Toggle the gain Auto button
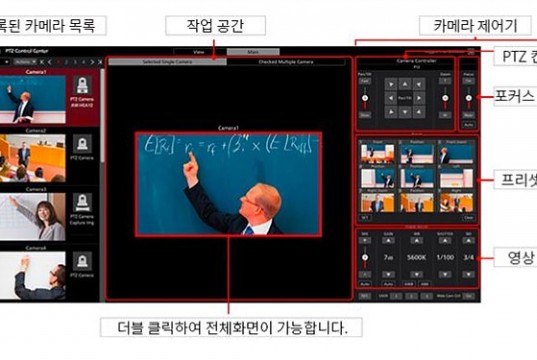The width and height of the screenshot is (537, 360). (388, 284)
